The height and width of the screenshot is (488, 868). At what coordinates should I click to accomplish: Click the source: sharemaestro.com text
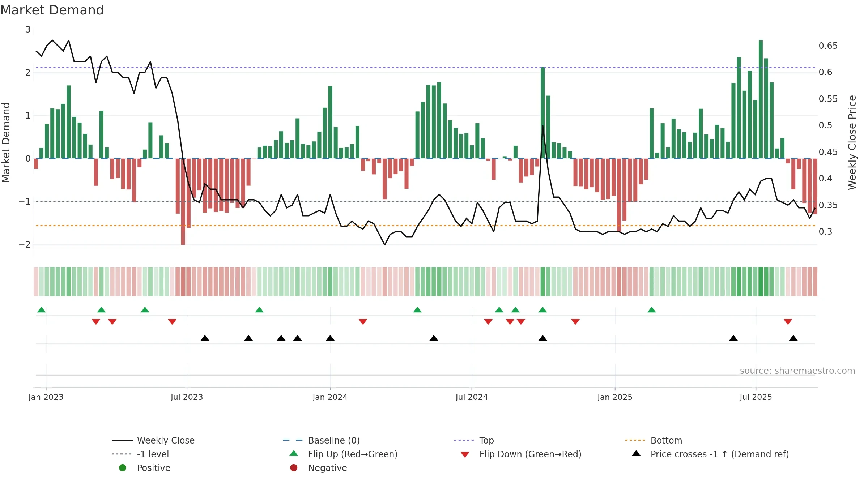point(797,371)
